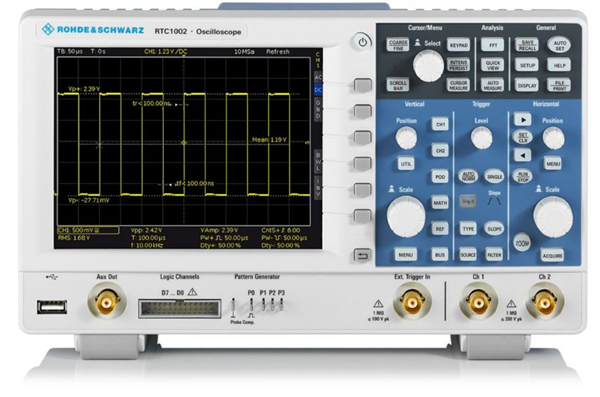The height and width of the screenshot is (397, 600).
Task: Click the trigger FILTER button
Action: pos(494,255)
